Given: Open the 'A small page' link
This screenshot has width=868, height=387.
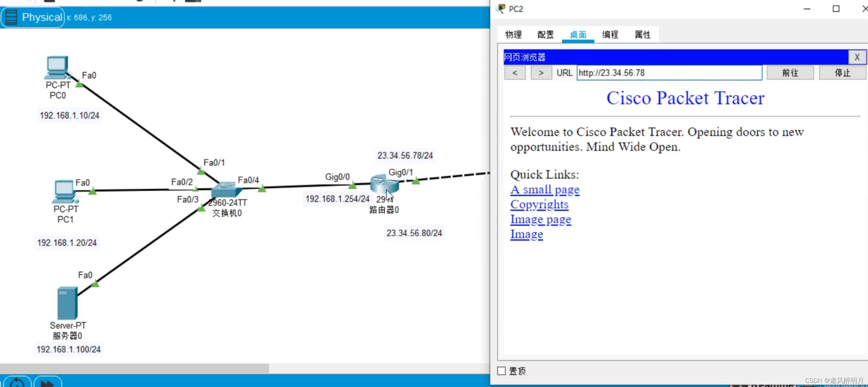Looking at the screenshot, I should pyautogui.click(x=545, y=190).
